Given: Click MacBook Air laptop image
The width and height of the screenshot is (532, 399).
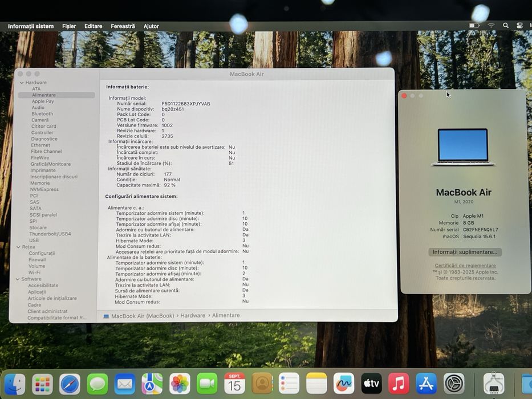Looking at the screenshot, I should 463,147.
